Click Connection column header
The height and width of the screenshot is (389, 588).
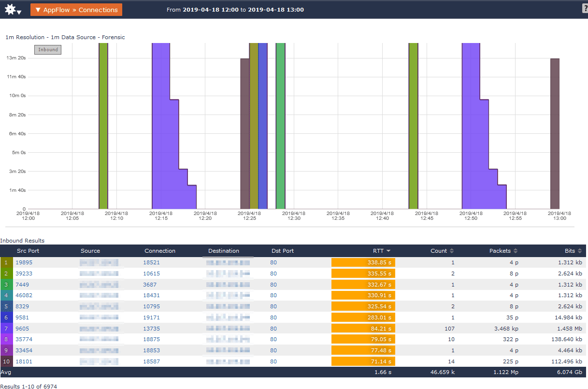tap(160, 251)
